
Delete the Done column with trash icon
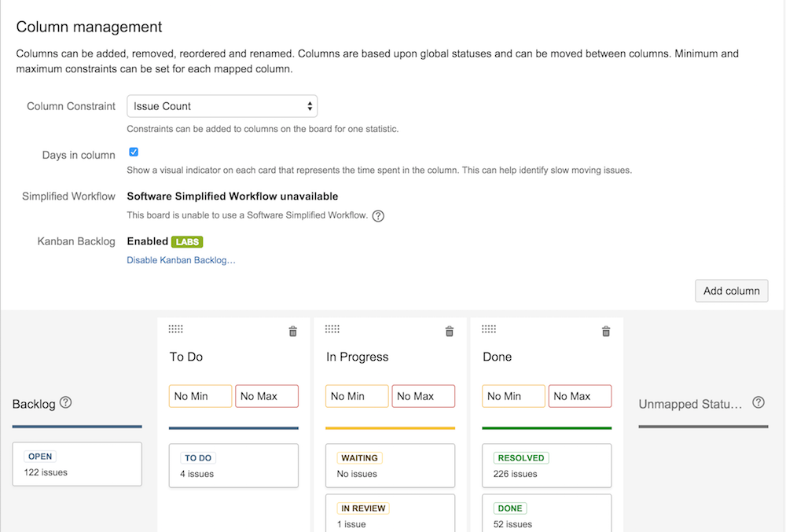pos(605,331)
